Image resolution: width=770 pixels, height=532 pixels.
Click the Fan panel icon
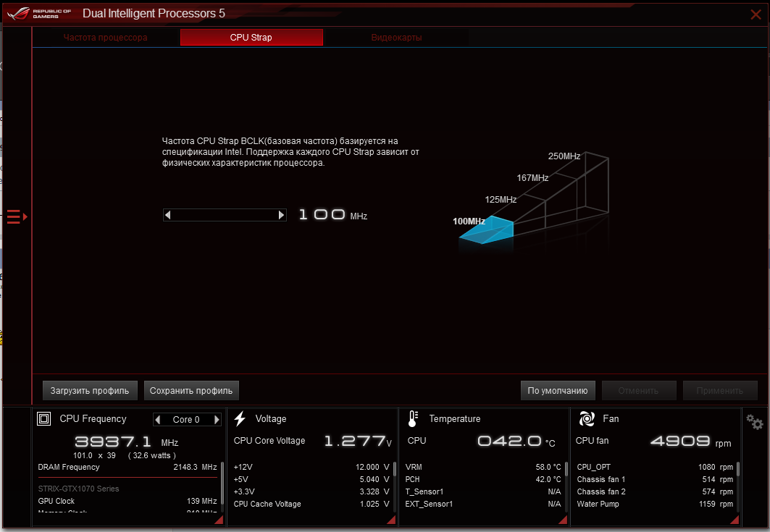(587, 418)
